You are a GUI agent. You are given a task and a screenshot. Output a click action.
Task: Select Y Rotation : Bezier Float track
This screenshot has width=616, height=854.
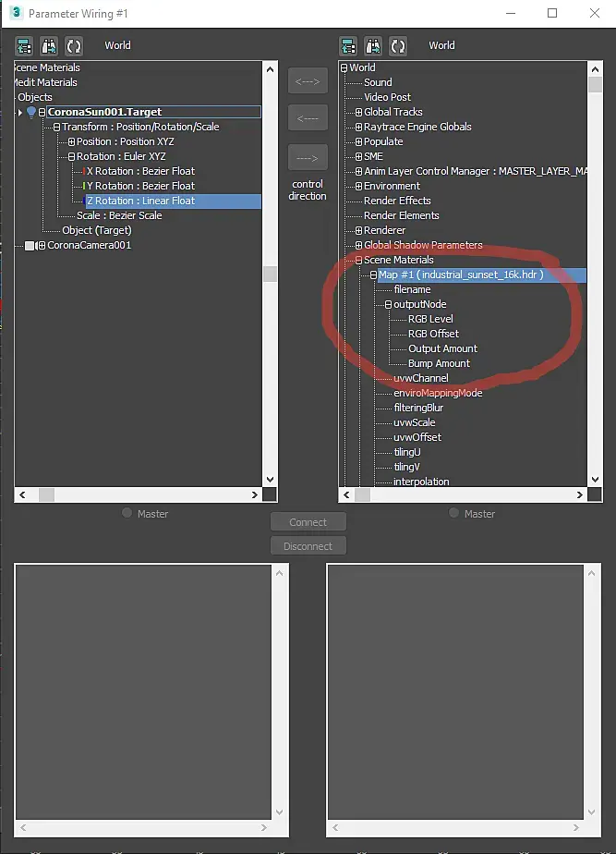pos(140,186)
